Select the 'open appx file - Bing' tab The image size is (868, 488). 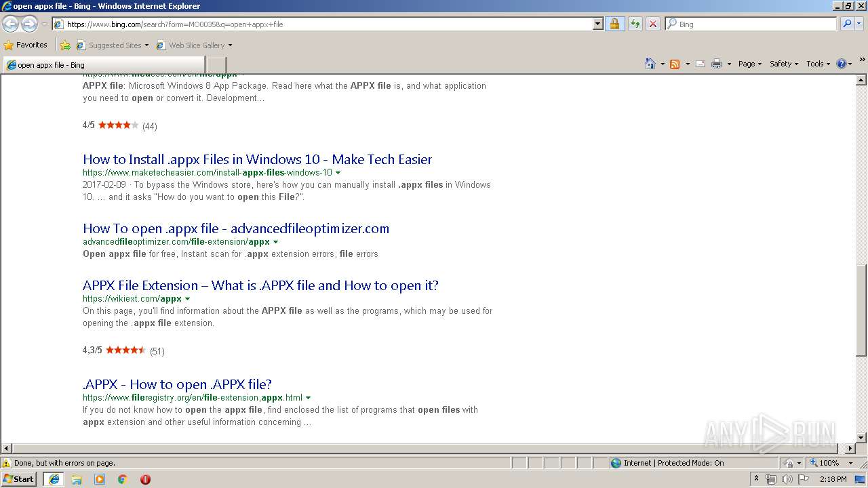(103, 65)
